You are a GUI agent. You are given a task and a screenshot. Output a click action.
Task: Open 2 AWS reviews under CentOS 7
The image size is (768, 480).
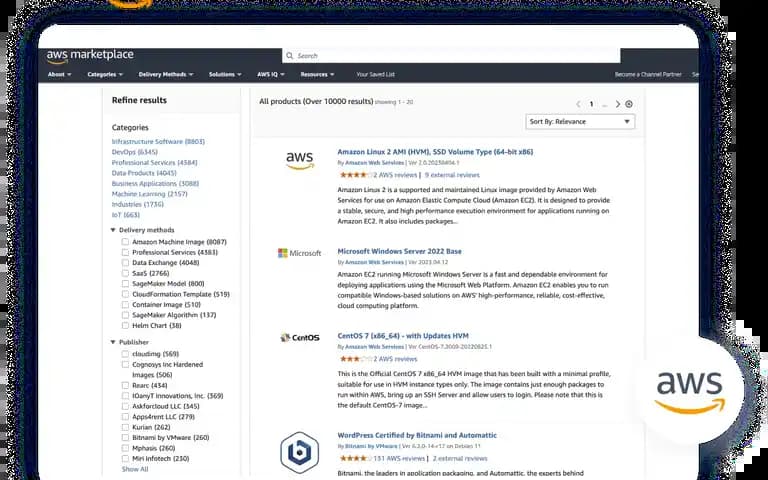[395, 359]
